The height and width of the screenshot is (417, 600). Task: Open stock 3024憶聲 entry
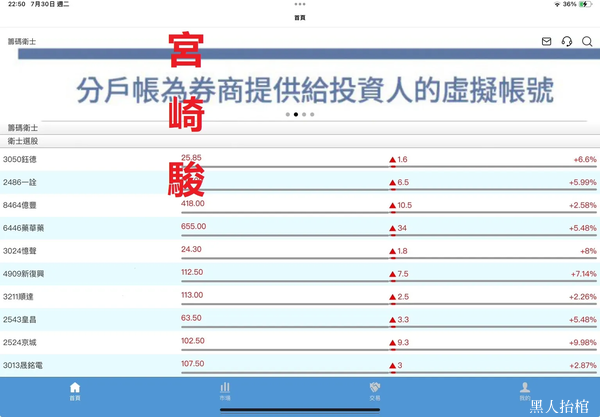20,250
